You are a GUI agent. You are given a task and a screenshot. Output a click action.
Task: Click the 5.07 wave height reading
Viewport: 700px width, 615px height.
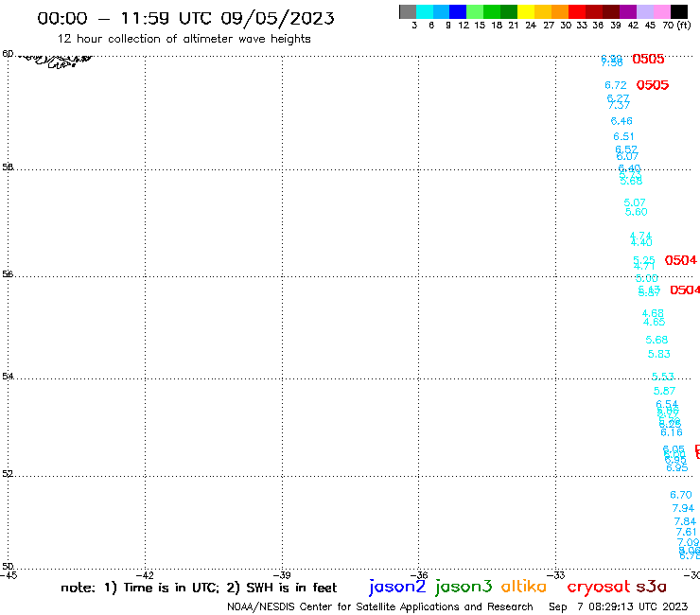coord(635,202)
